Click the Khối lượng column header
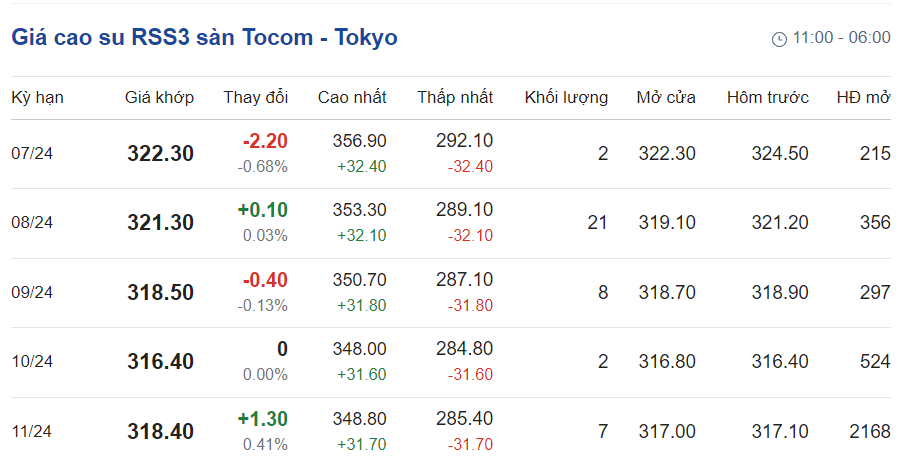This screenshot has height=458, width=905. click(566, 98)
